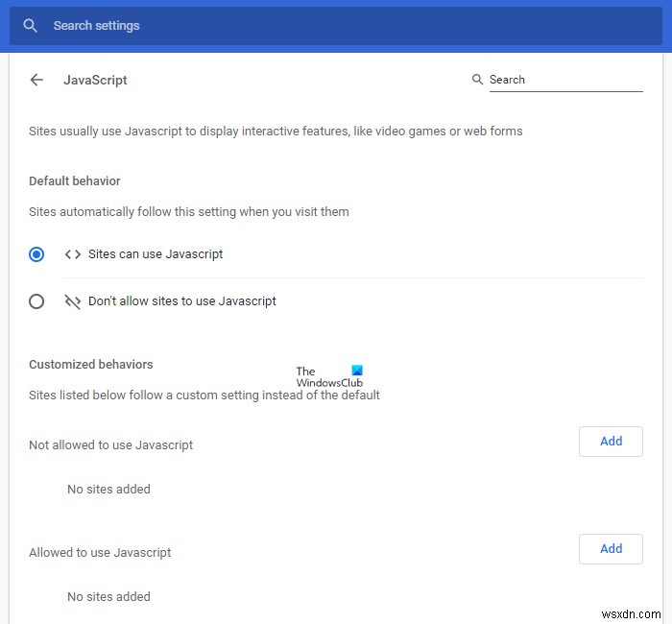This screenshot has height=624, width=672.
Task: Click the Not allowed to use Javascript label
Action: tap(110, 444)
